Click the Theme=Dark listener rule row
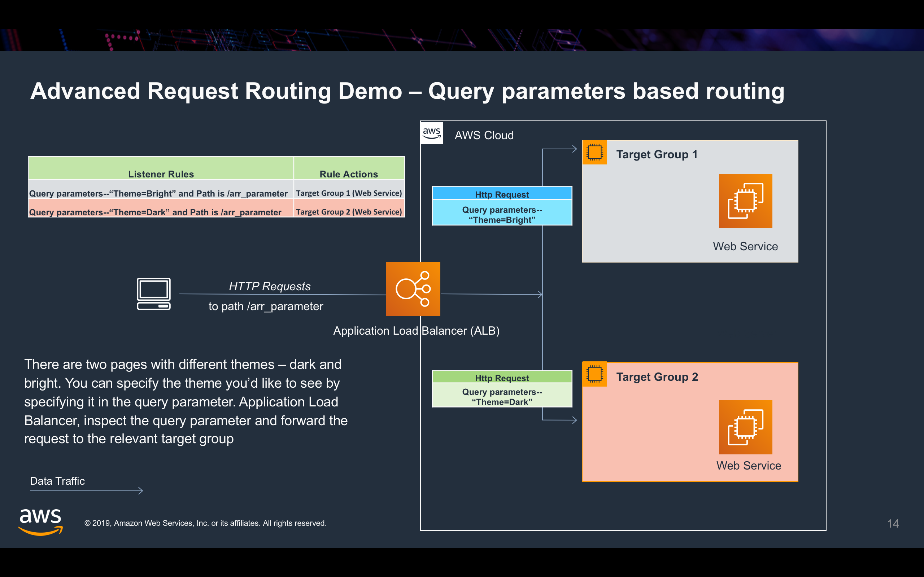The image size is (924, 577). click(155, 212)
